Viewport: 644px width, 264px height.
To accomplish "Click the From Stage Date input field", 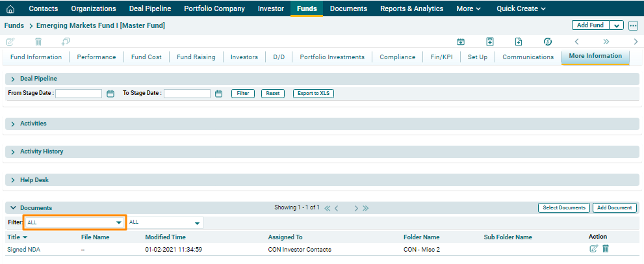I will click(x=79, y=94).
